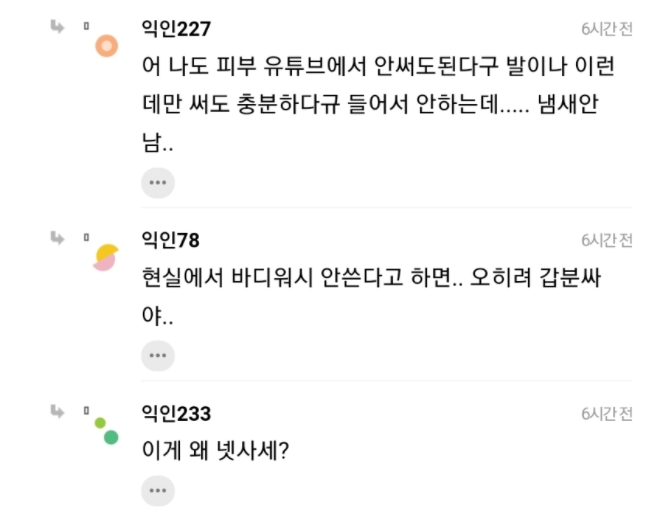This screenshot has height=514, width=664.
Task: Click the 6시간 전 timestamp on 익인78's comment
Action: point(607,240)
